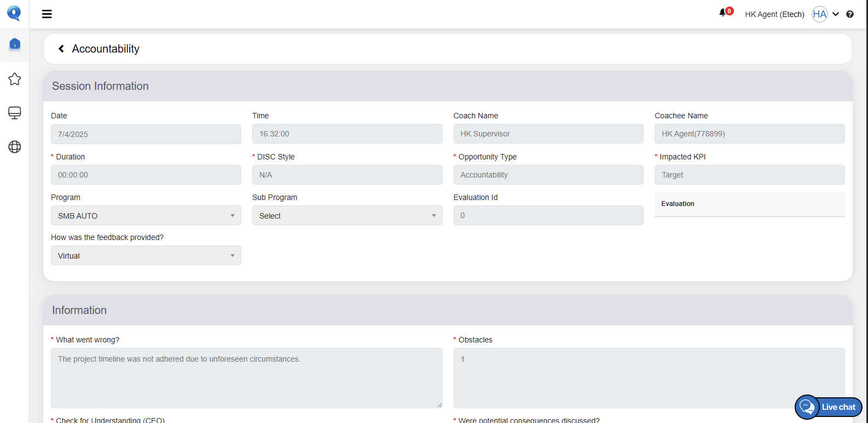This screenshot has width=868, height=423.
Task: Open the Live chat button
Action: point(829,407)
